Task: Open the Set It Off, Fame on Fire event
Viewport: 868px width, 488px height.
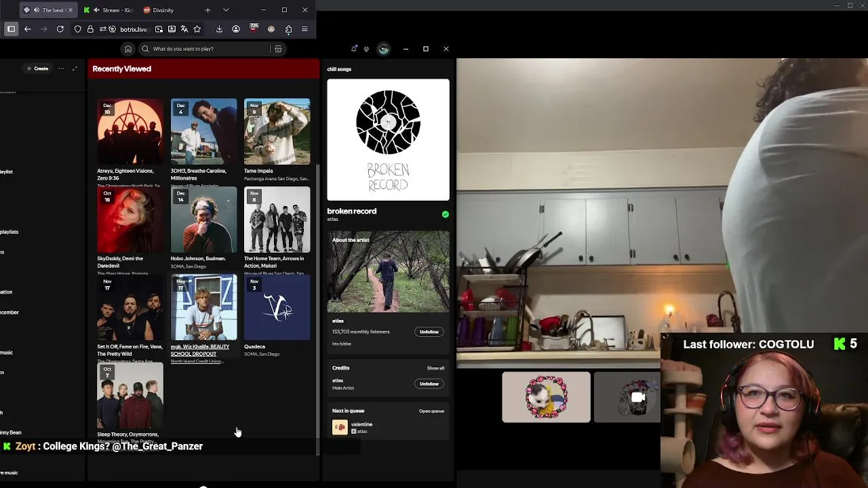Action: (130, 317)
